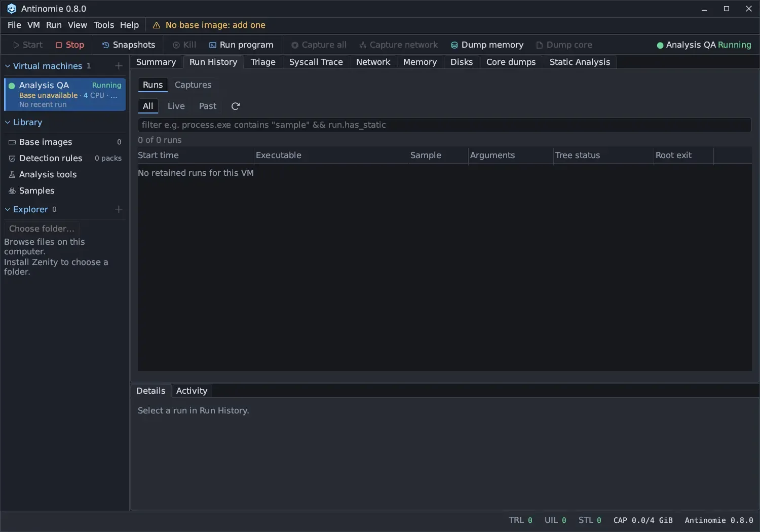Viewport: 760px width, 532px height.
Task: Open Analysis tools in the Library
Action: [x=65, y=174]
